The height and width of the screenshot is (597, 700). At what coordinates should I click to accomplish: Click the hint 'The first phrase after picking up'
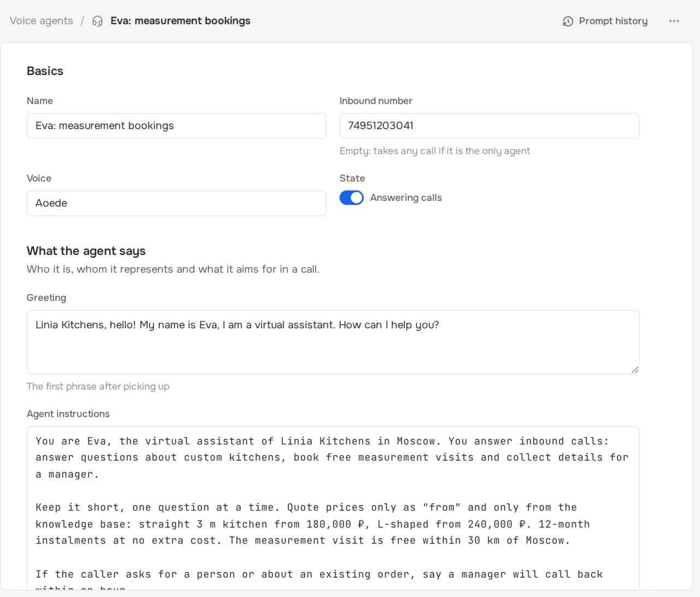click(98, 386)
